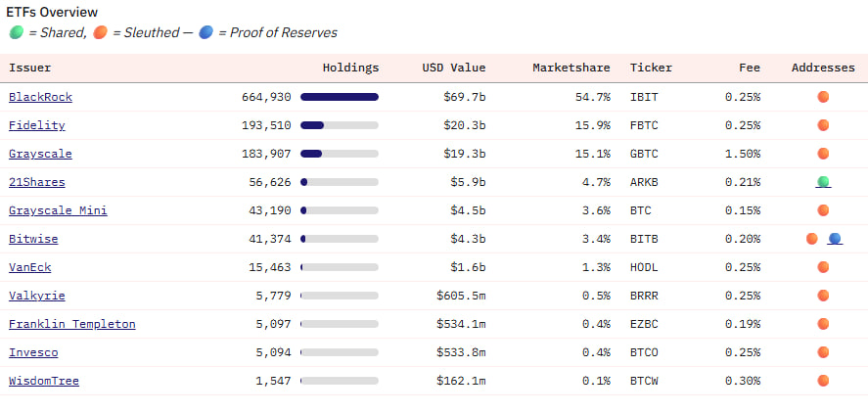Click the blue Proof of Reserves legend dot
The image size is (868, 413).
(206, 32)
